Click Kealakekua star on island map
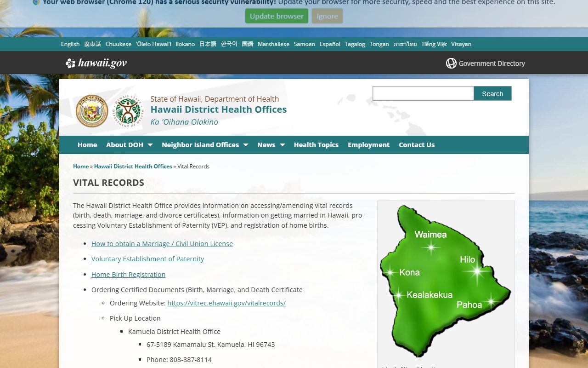The width and height of the screenshot is (588, 368). [398, 295]
